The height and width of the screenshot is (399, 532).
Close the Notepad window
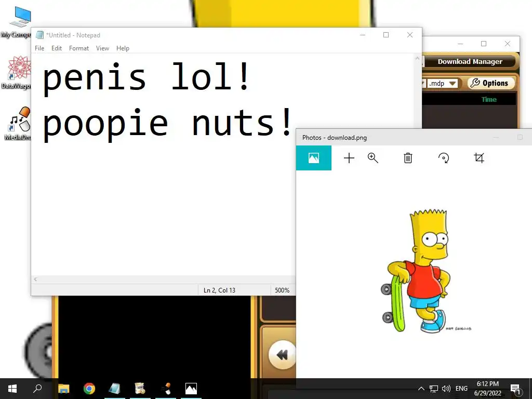click(x=410, y=35)
